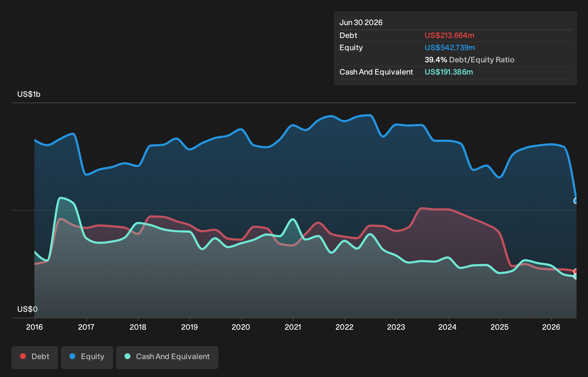Select the 2022 x-axis label
Screen dimensions: 588x377
pos(344,327)
